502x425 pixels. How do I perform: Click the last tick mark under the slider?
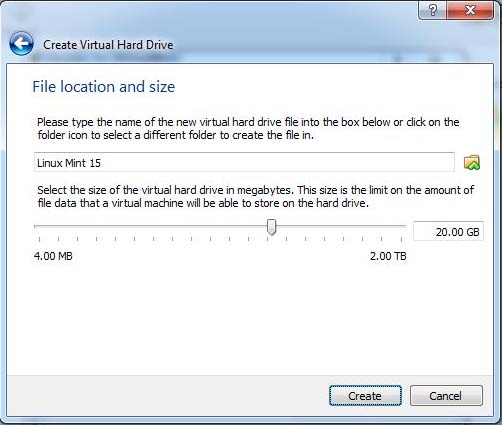(x=401, y=239)
